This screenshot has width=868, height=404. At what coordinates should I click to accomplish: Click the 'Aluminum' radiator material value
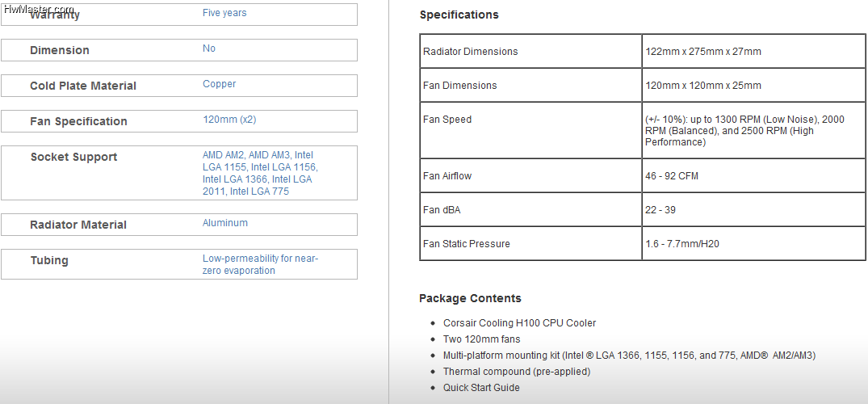[225, 223]
